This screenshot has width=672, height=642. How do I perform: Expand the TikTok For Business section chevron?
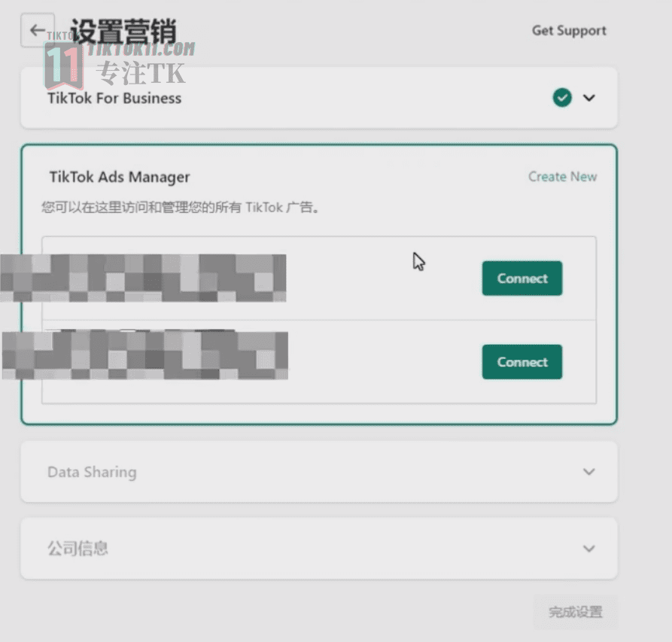(x=589, y=98)
